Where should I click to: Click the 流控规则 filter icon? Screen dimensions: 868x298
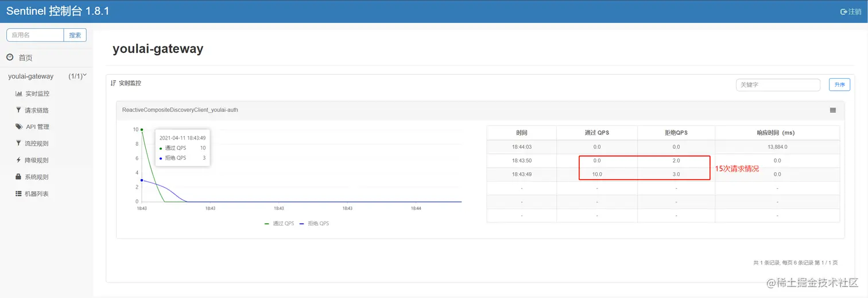[x=18, y=143]
